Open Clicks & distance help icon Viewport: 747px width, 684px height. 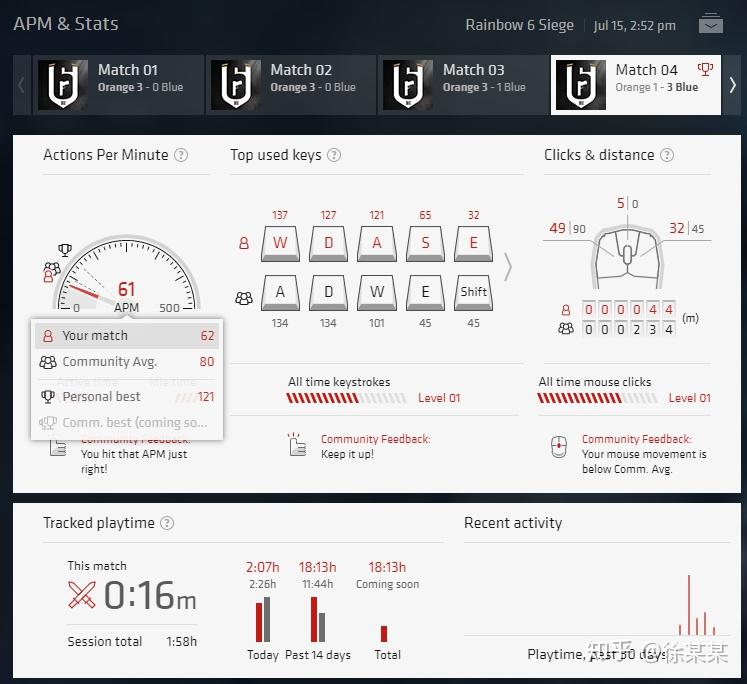click(x=667, y=155)
